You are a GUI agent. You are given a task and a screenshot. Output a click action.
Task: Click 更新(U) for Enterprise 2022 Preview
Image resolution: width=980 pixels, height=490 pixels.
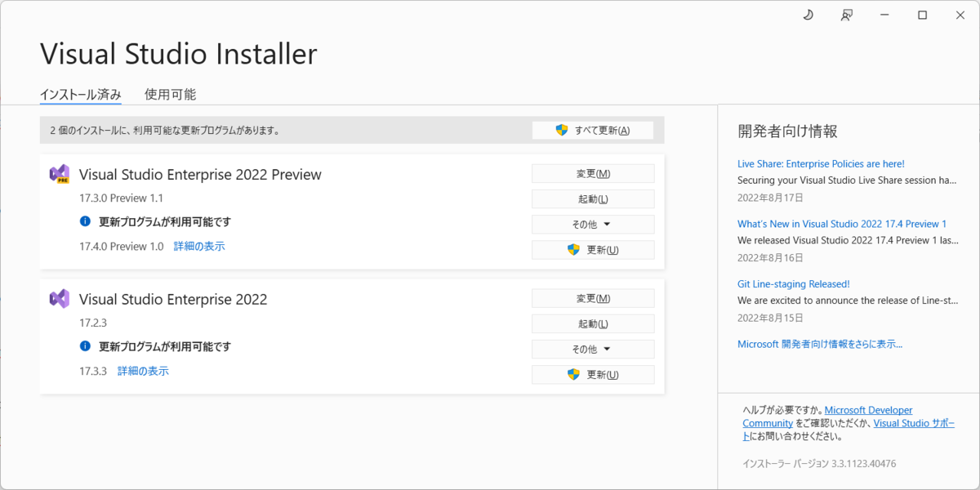click(593, 249)
